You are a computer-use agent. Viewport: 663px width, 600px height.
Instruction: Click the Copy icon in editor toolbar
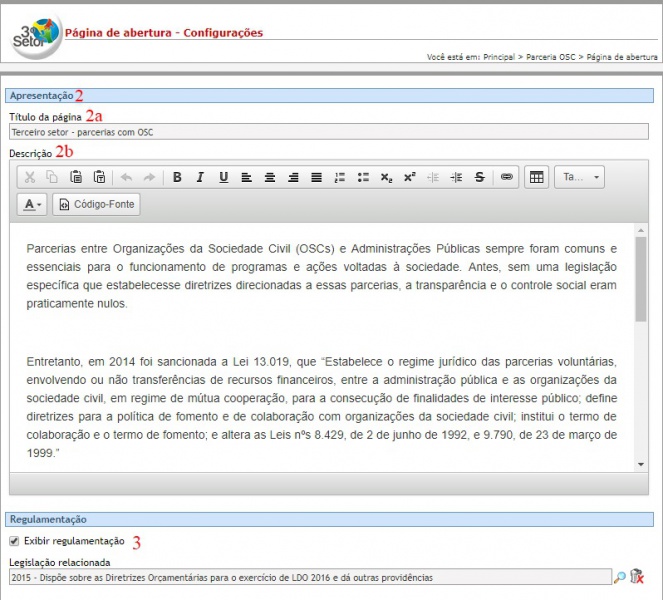click(52, 177)
